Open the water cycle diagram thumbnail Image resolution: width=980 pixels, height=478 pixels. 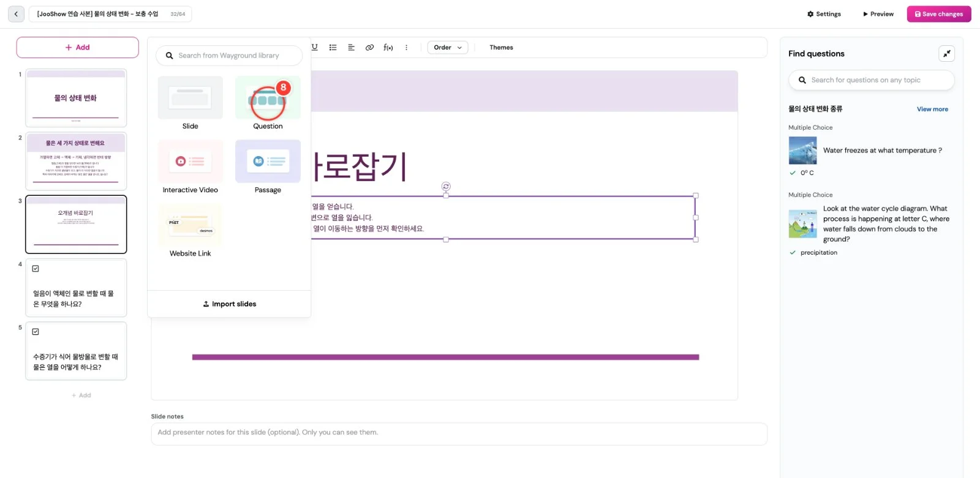802,224
